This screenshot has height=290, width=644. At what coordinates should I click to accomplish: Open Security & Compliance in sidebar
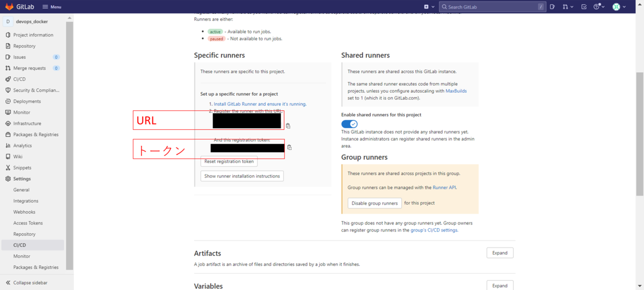click(36, 90)
